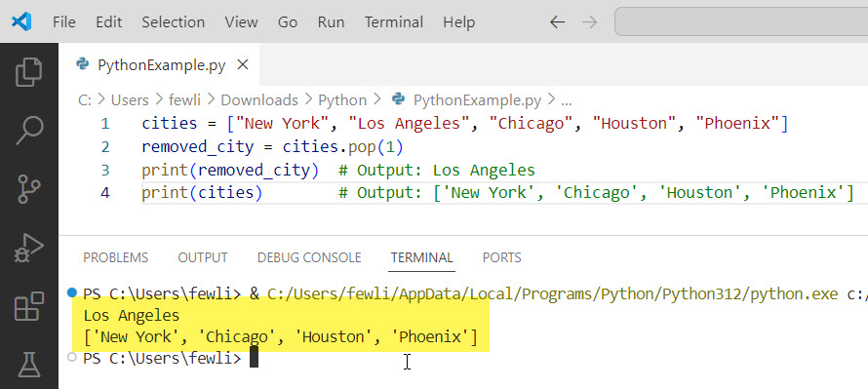The image size is (868, 389).
Task: Click the VS Code logo icon
Action: pyautogui.click(x=21, y=22)
